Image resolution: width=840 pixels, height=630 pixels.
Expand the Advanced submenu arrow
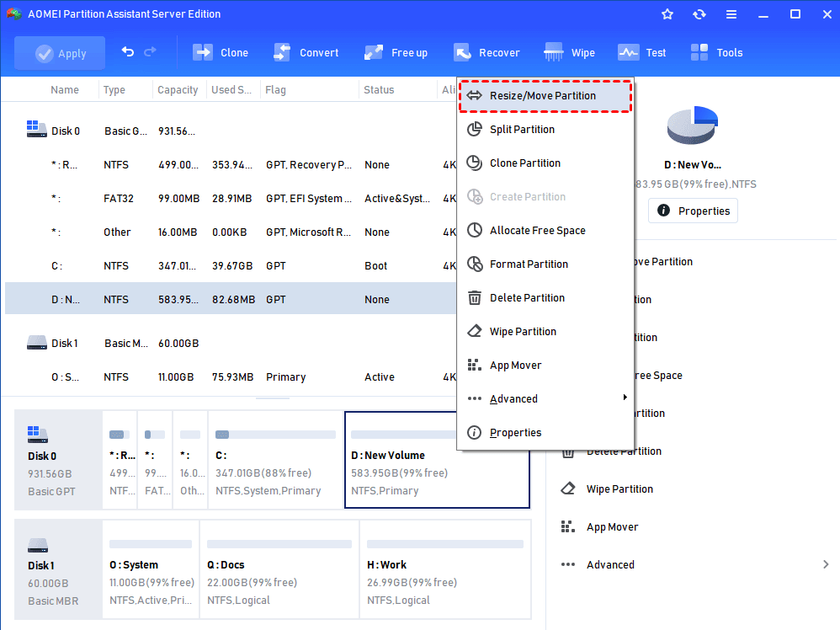tap(625, 398)
